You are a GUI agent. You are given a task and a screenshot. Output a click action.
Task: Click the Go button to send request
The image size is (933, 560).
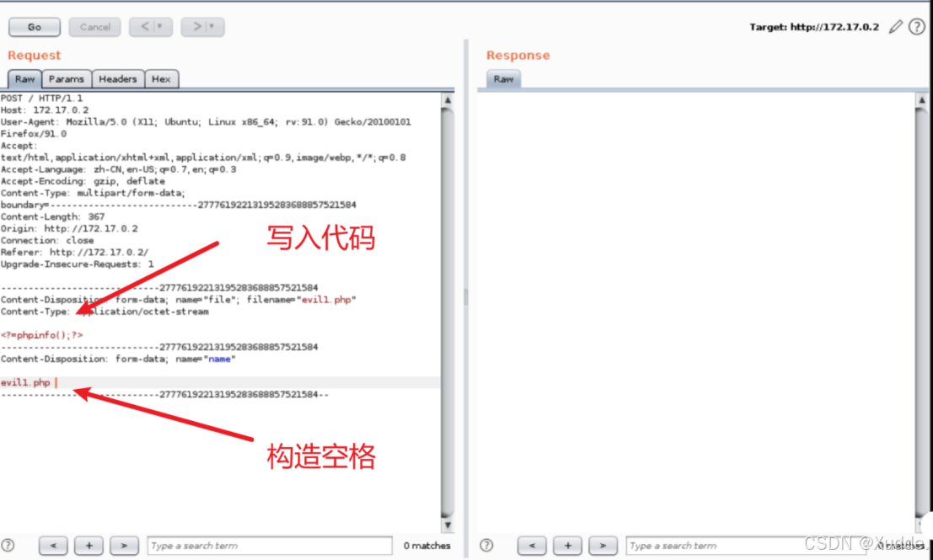(35, 27)
